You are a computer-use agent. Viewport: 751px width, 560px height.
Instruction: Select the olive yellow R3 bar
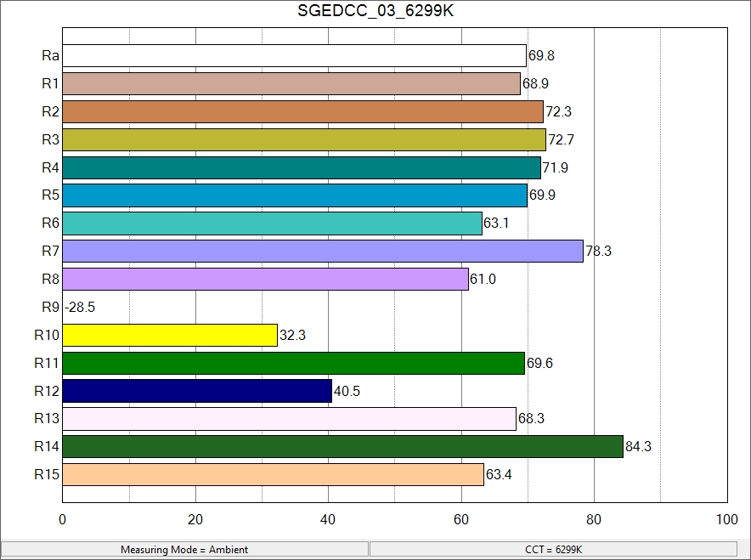[304, 140]
